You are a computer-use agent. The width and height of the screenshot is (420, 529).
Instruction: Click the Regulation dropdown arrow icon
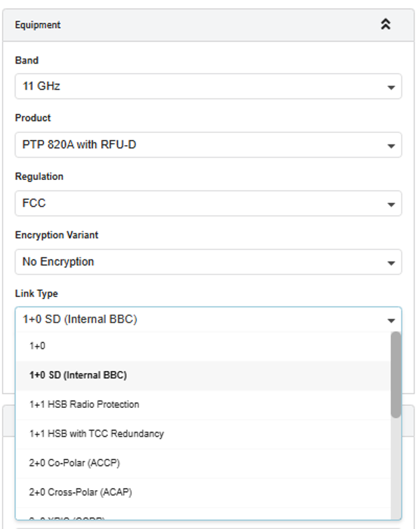click(391, 205)
